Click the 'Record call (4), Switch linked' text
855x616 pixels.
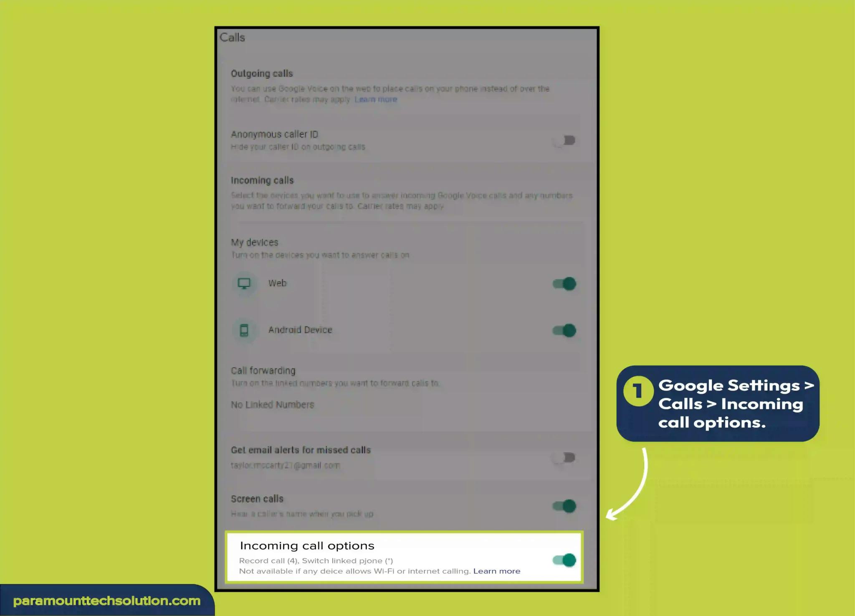(316, 560)
